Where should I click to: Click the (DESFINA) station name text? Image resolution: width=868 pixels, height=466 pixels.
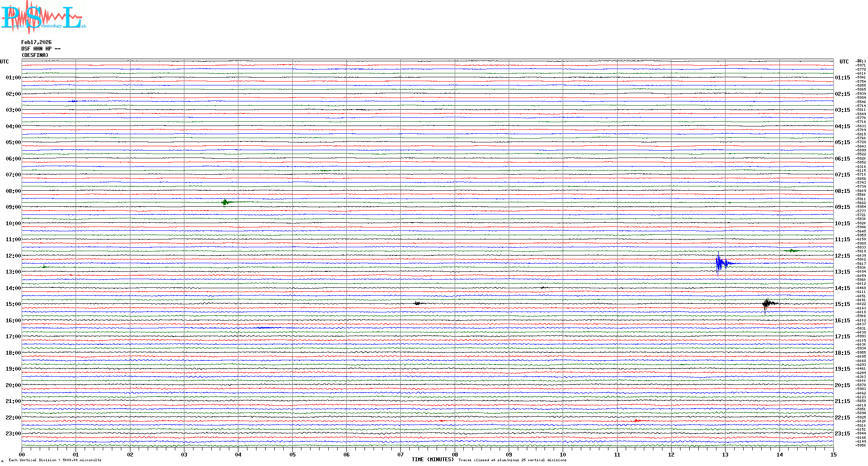[x=35, y=55]
